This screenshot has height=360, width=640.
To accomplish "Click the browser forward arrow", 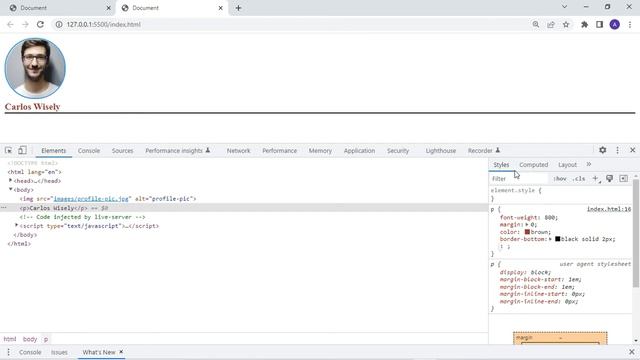I will pyautogui.click(x=25, y=24).
